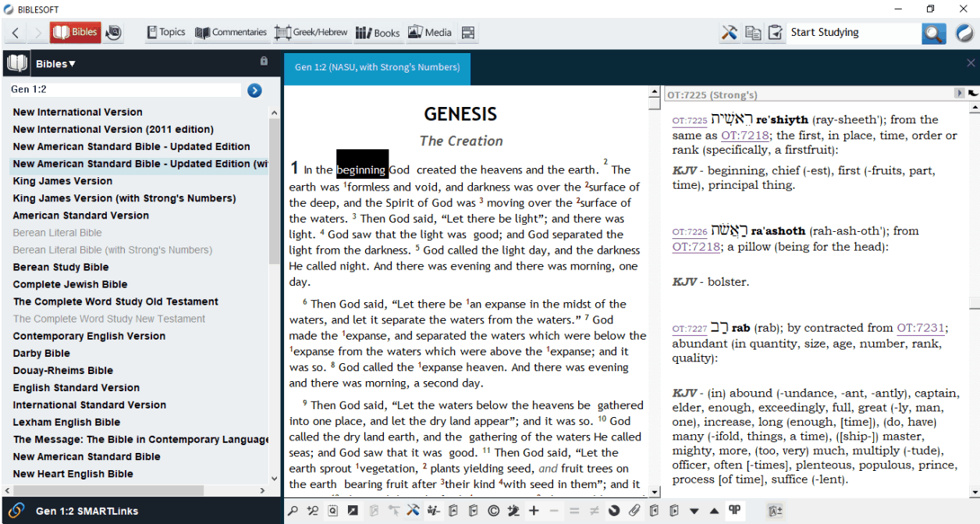Viewport: 980px width, 524px height.
Task: Click the OT:7231 link in rab entry
Action: pyautogui.click(x=921, y=328)
